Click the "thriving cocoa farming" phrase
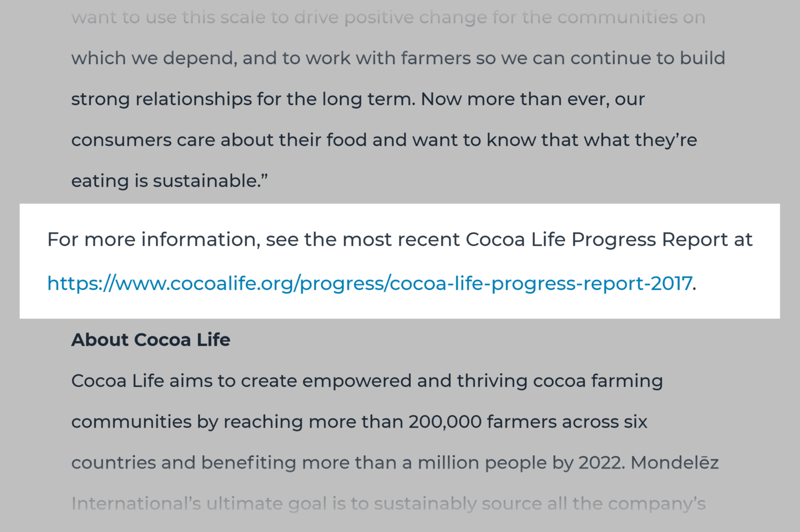This screenshot has width=800, height=532. pos(559,381)
